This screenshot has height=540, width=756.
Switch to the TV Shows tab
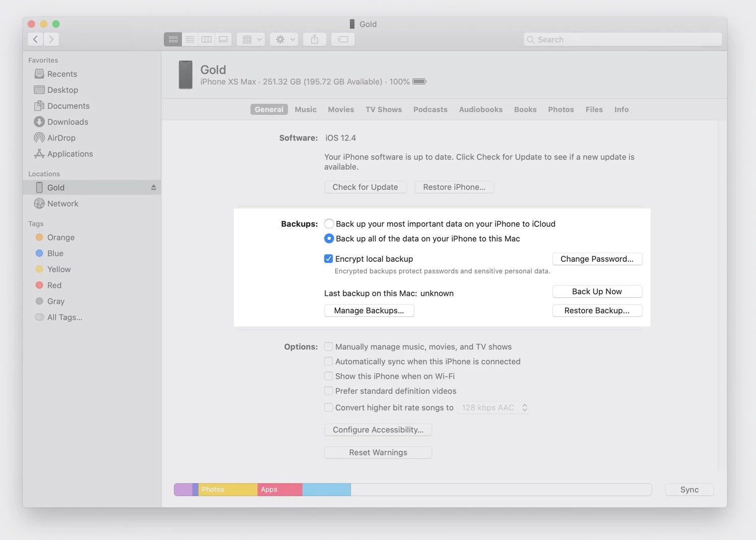coord(384,109)
